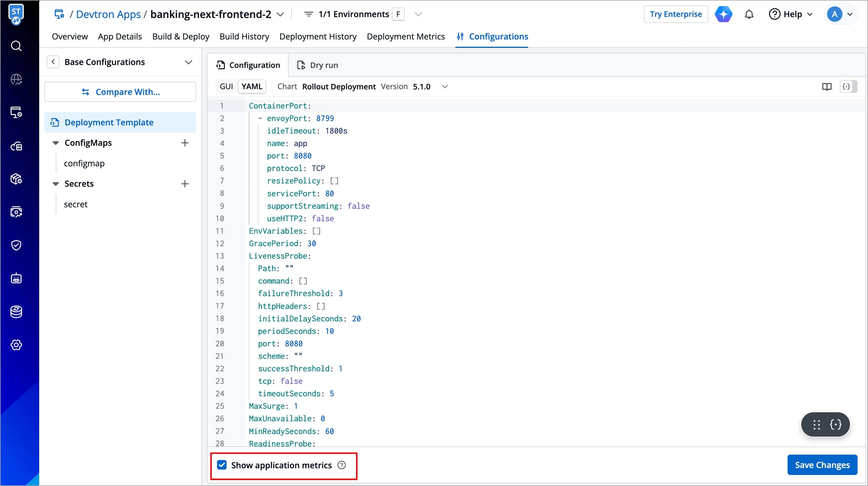Add a new ConfigMap with plus icon
The width and height of the screenshot is (868, 486).
[185, 143]
